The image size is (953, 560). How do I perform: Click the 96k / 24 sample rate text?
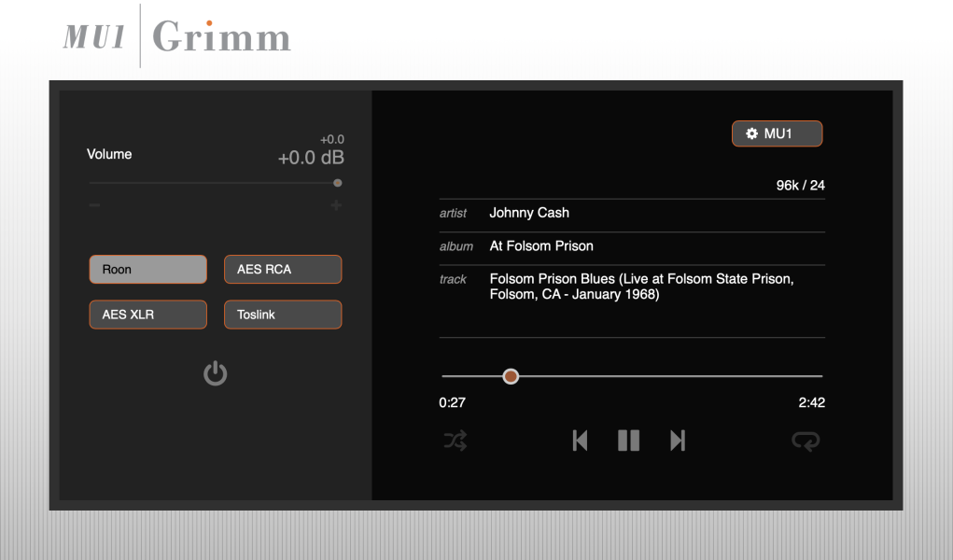801,186
